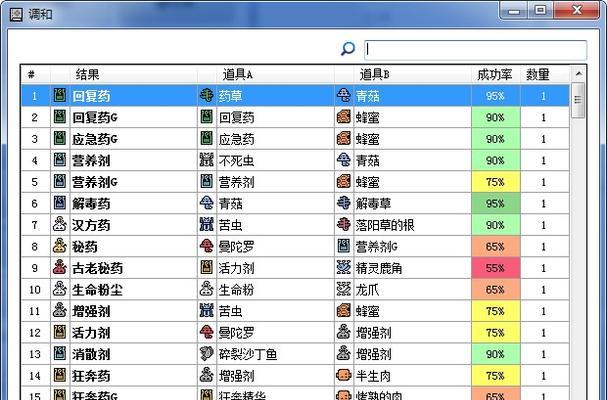This screenshot has width=607, height=400.
Task: Focus the search text field
Action: (475, 50)
